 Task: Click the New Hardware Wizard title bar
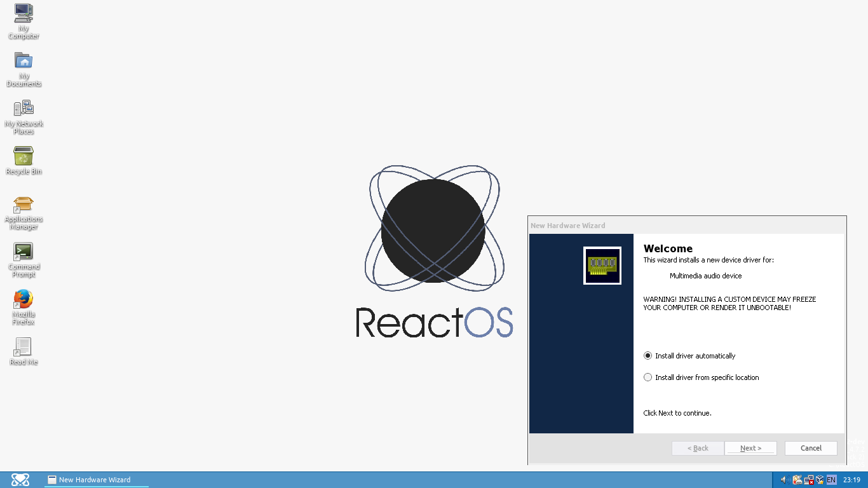tap(687, 225)
